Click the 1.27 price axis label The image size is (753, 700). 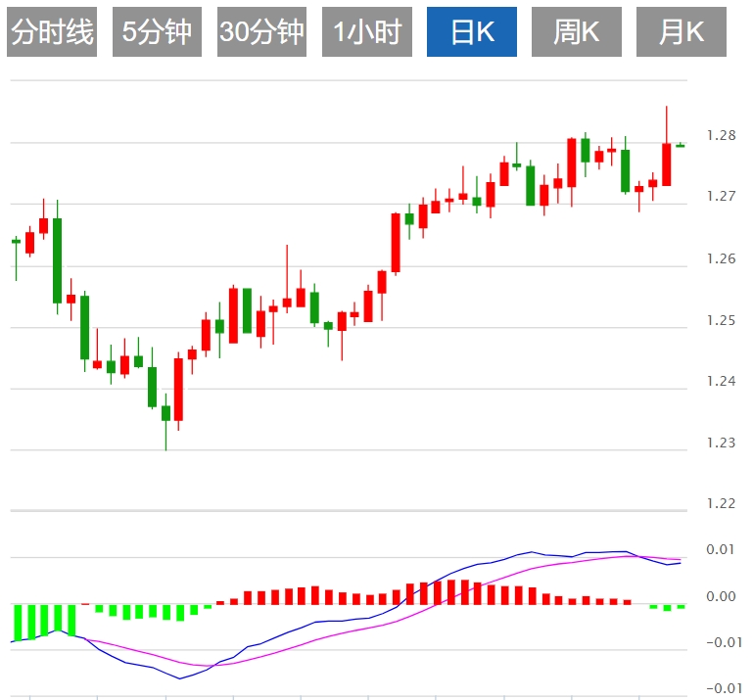click(721, 197)
